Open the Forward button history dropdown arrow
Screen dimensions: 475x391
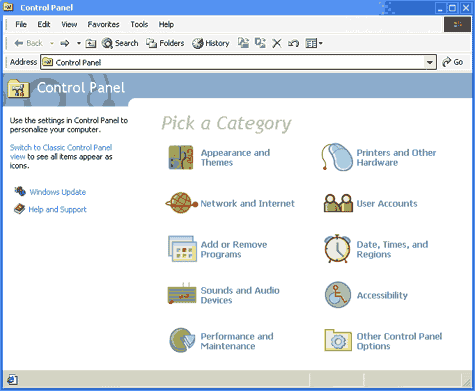click(x=79, y=43)
